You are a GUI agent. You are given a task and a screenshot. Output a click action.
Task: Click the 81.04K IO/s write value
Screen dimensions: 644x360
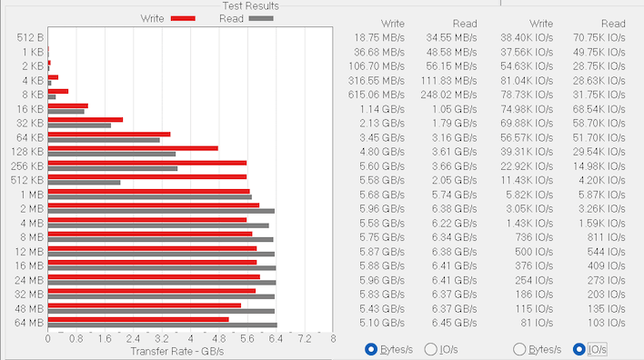(x=527, y=81)
